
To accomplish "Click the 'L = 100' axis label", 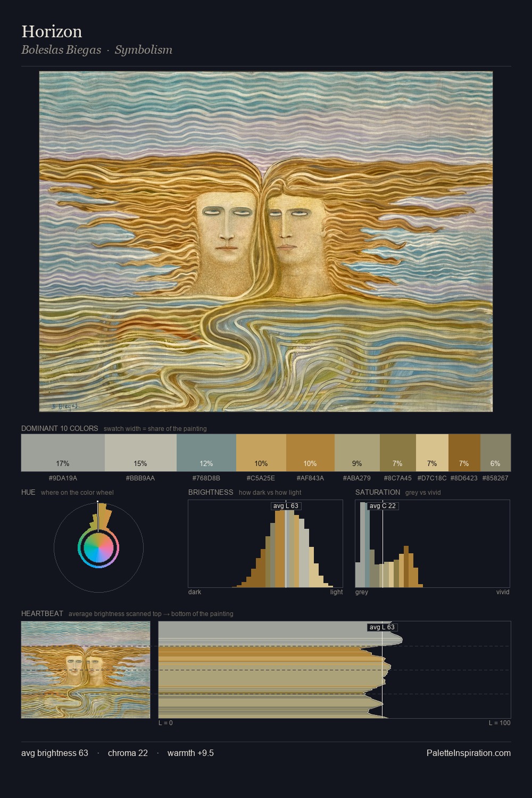I will click(x=500, y=722).
